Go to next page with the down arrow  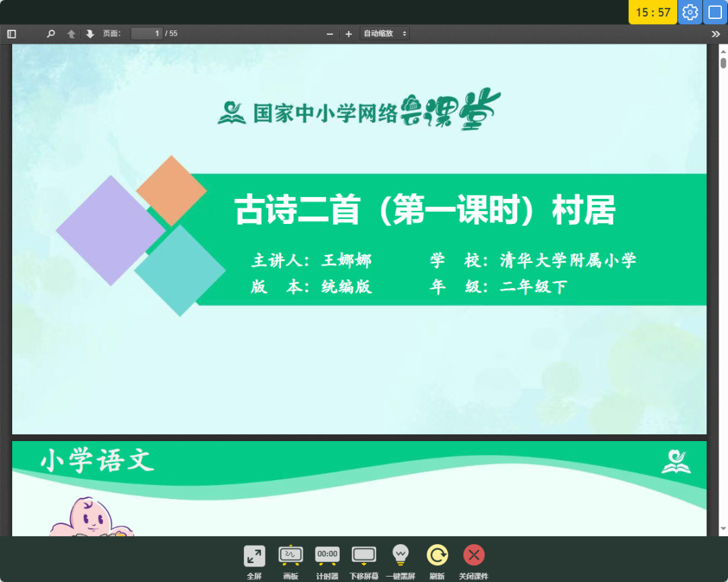click(x=90, y=33)
